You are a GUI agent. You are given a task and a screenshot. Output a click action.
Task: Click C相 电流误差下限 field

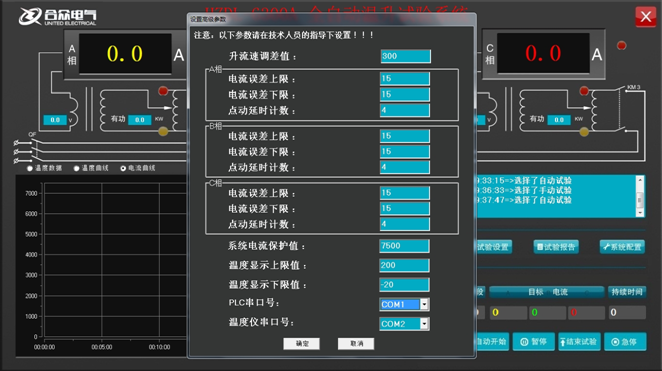pos(404,209)
